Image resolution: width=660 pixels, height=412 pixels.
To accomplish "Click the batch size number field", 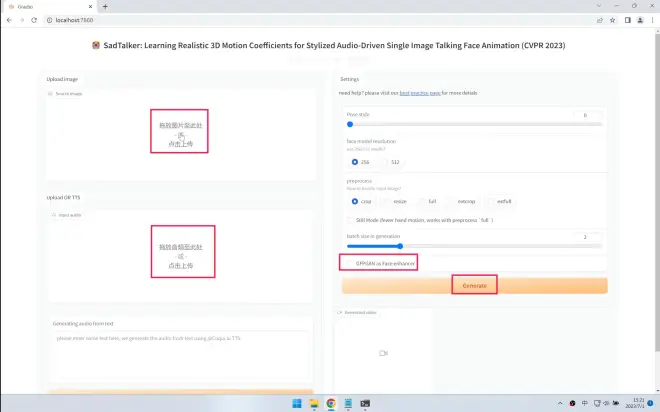I will click(588, 237).
